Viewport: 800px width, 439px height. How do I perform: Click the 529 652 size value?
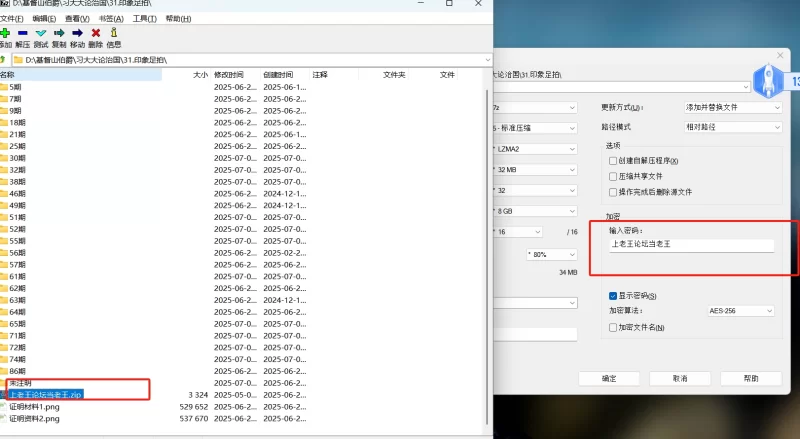coord(194,407)
